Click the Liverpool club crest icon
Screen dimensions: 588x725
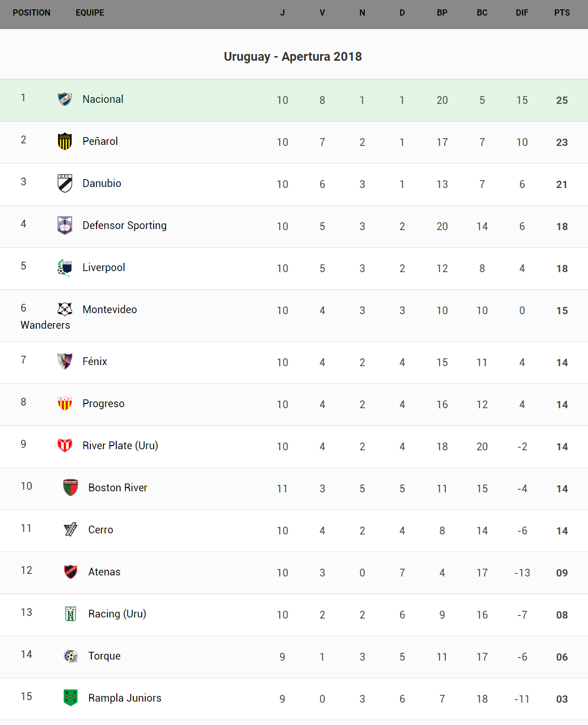(x=65, y=267)
